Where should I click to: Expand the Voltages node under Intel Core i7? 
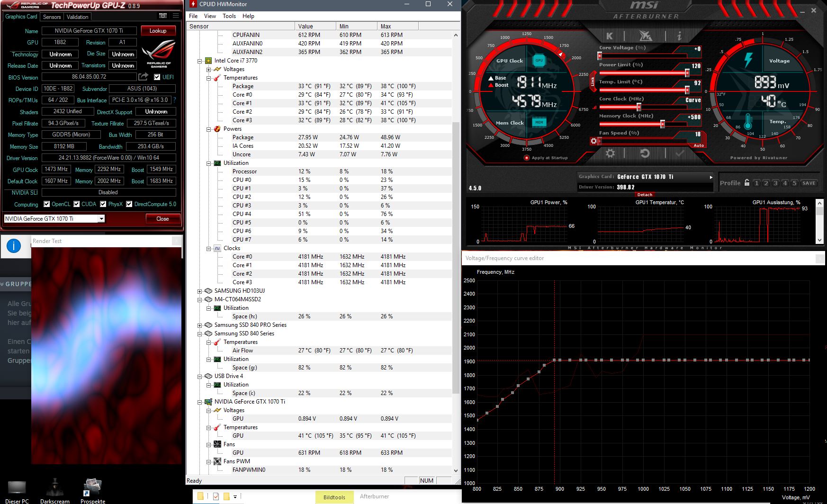[208, 69]
